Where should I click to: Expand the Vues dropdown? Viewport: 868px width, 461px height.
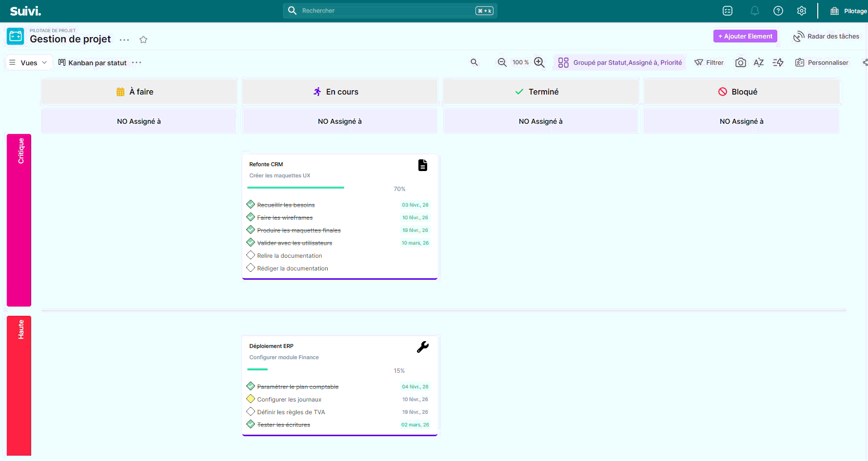[29, 62]
